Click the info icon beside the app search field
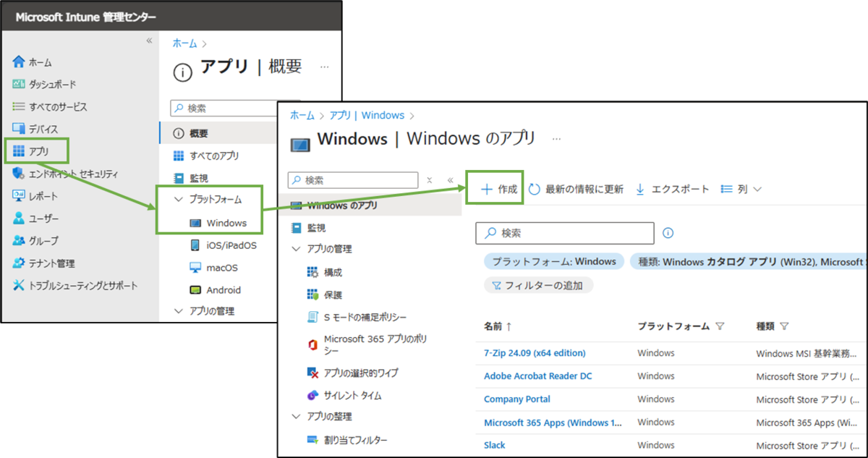This screenshot has height=458, width=868. point(668,233)
